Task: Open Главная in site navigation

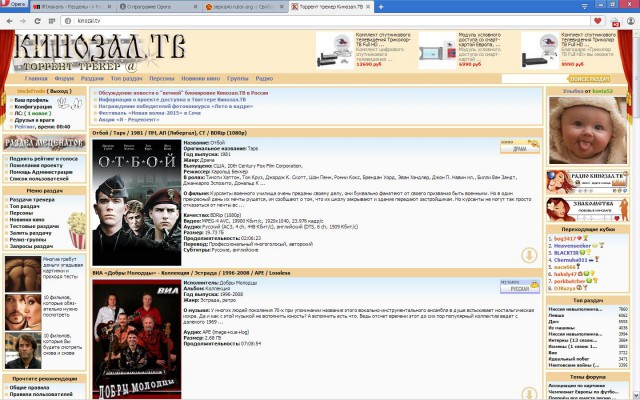Action: click(x=36, y=78)
